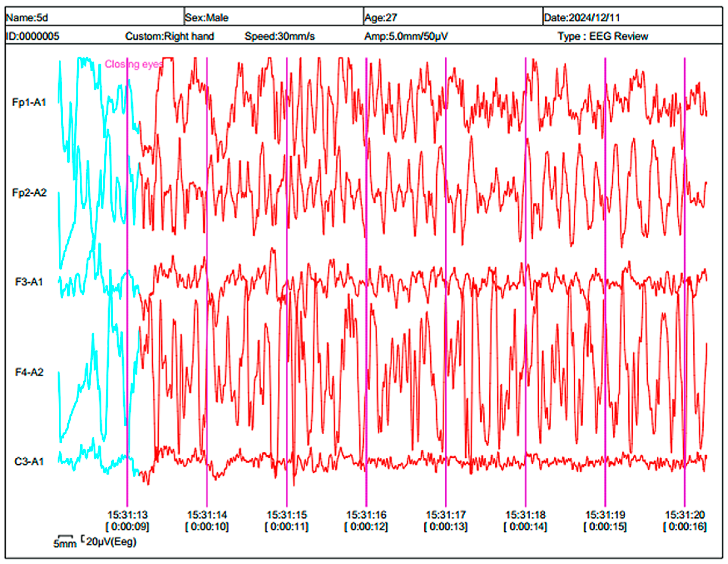Image resolution: width=728 pixels, height=564 pixels.
Task: Select the 15:31:20 timestamp label
Action: pos(685,515)
